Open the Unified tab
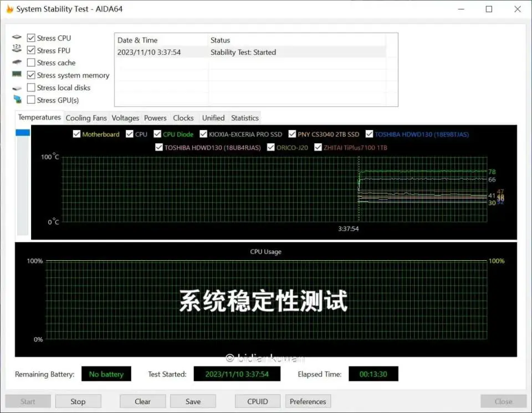The image size is (532, 413). coord(213,118)
